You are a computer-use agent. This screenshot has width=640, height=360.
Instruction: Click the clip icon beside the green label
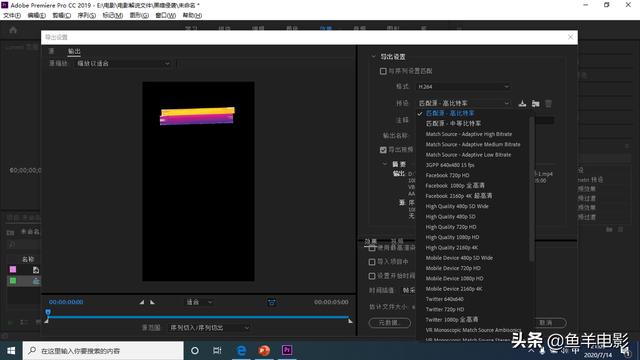36,281
